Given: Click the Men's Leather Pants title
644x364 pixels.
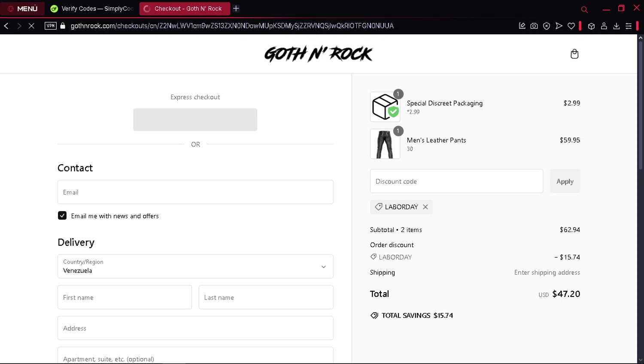Looking at the screenshot, I should (x=436, y=140).
